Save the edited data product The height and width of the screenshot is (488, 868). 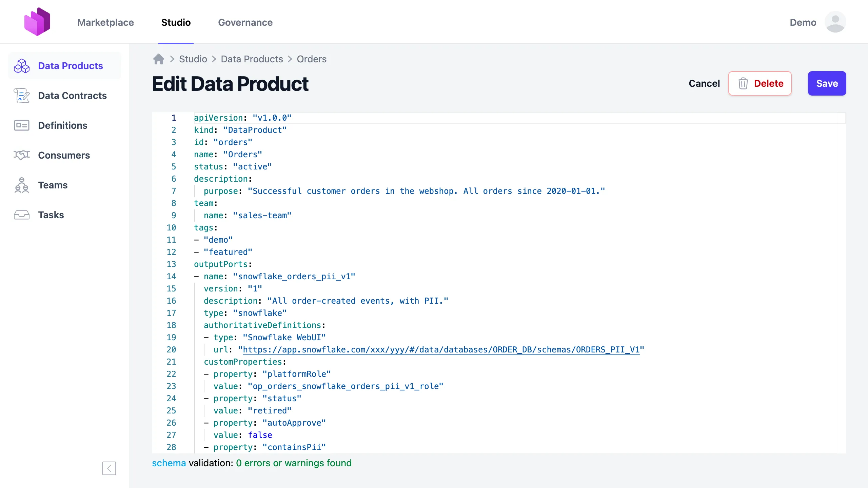pyautogui.click(x=827, y=83)
